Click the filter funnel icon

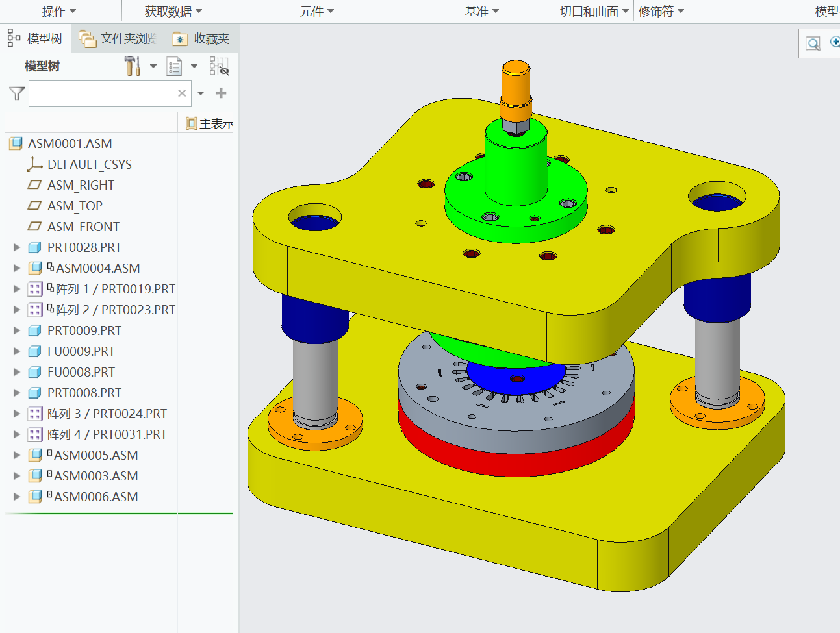click(x=17, y=93)
